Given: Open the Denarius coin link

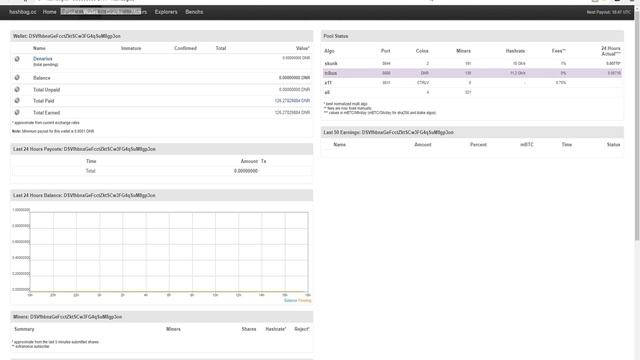Looking at the screenshot, I should (x=42, y=59).
